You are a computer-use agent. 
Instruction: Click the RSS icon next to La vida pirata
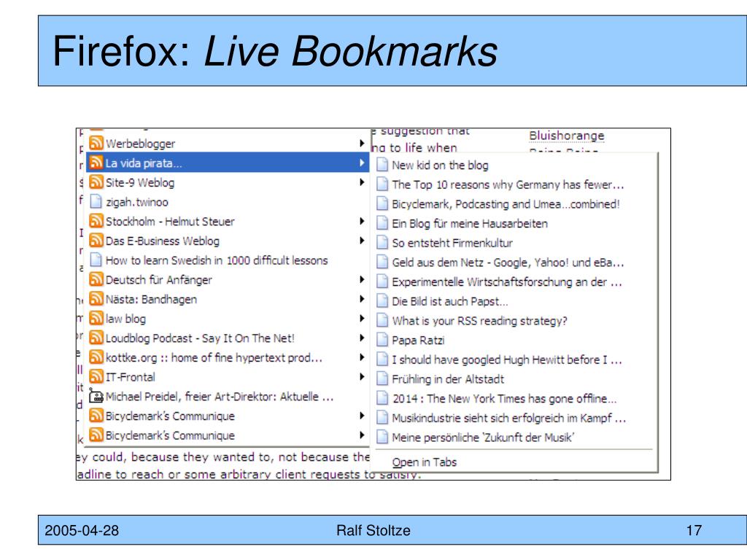(96, 163)
